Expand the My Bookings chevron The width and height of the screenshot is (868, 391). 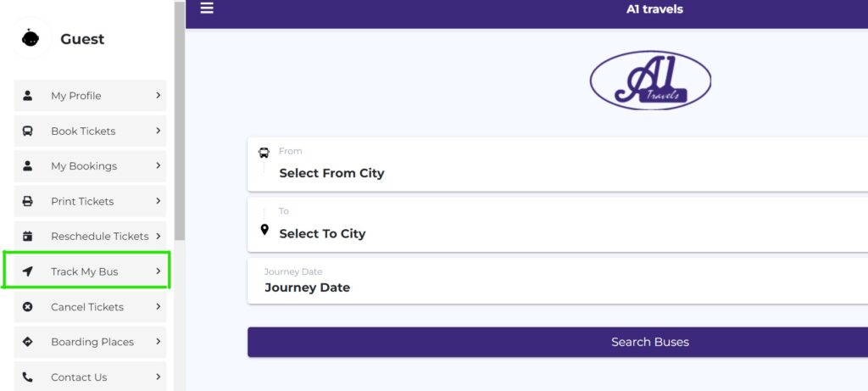[159, 165]
